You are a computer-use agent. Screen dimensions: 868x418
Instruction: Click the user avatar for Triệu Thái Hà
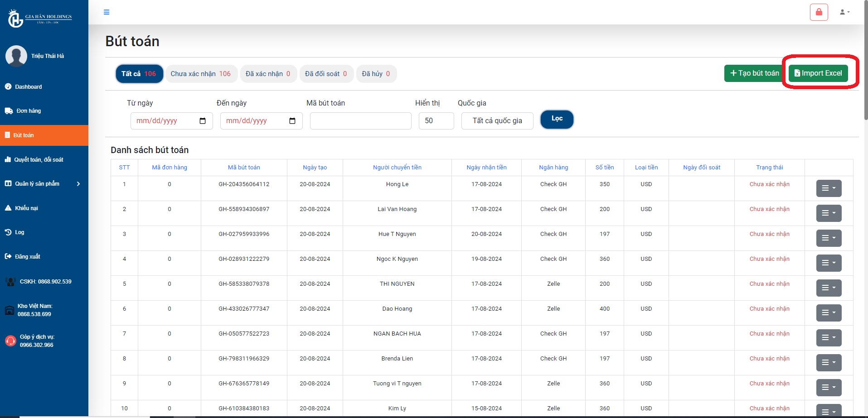click(x=16, y=56)
